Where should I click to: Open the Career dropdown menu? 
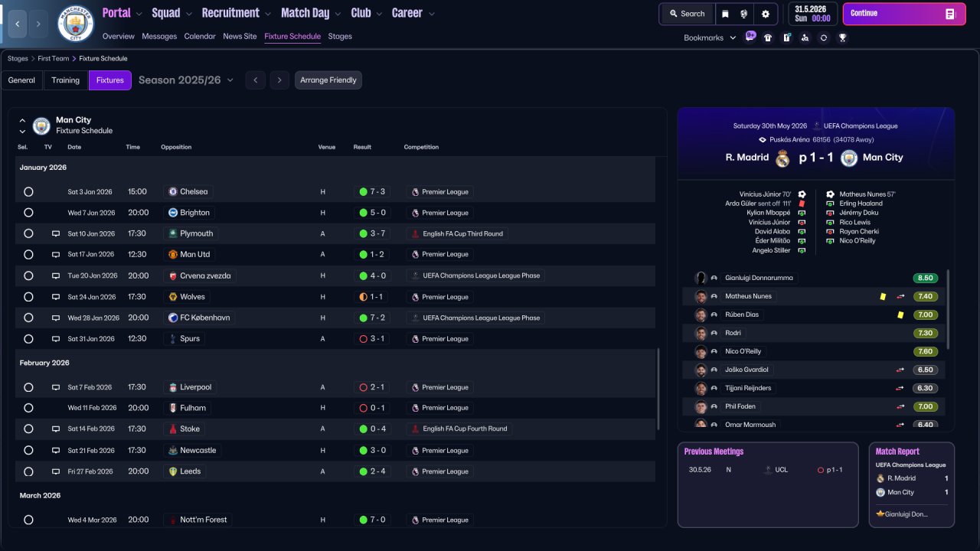[413, 13]
